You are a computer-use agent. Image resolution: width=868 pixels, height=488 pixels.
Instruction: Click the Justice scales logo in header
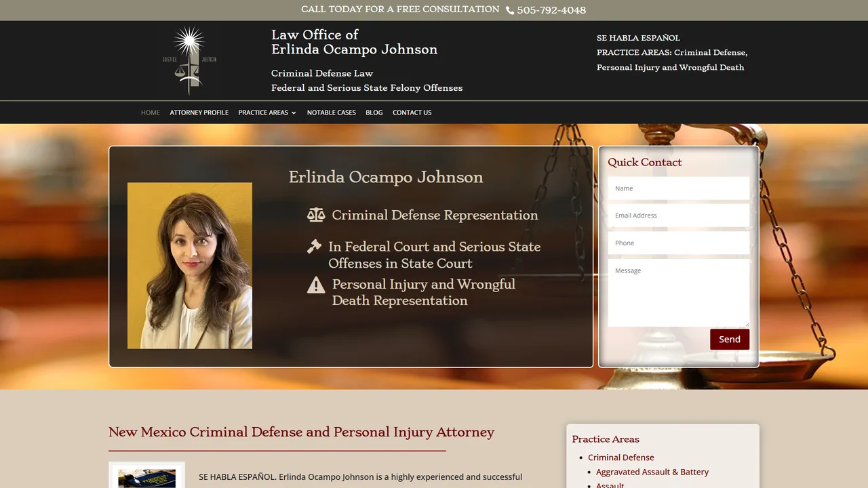[x=189, y=60]
